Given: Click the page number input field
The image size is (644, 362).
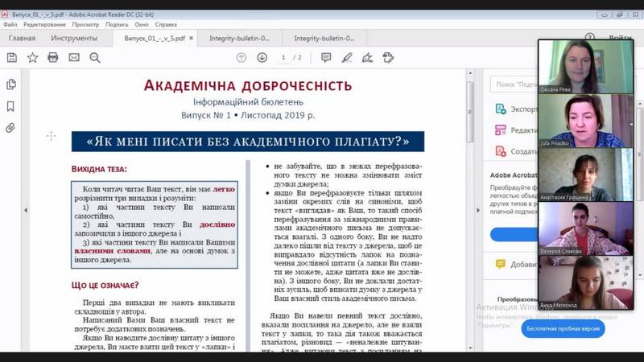Looking at the screenshot, I should coord(284,57).
